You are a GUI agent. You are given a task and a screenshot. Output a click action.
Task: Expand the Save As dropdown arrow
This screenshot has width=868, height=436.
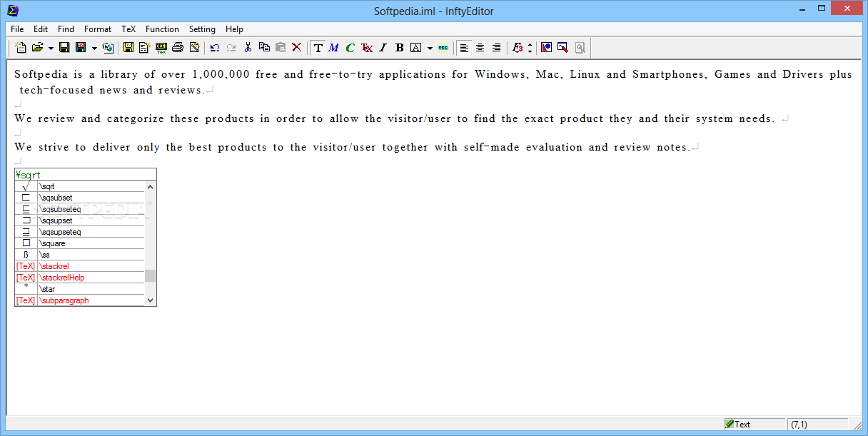tap(94, 48)
